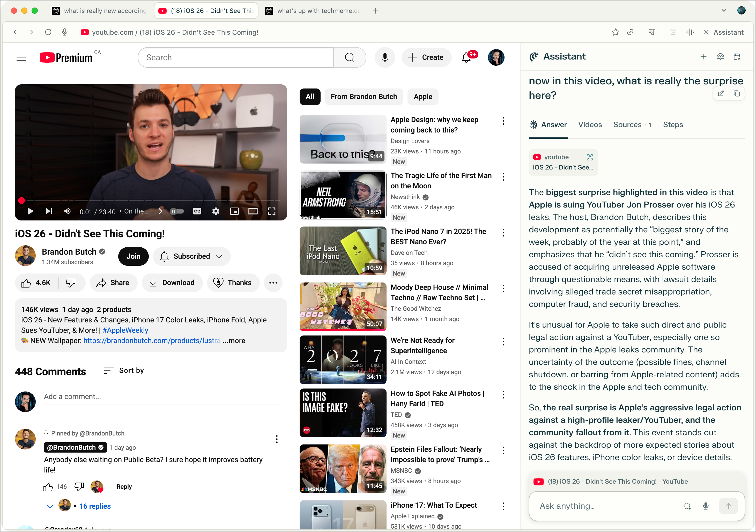
Task: Open more actions under video
Action: (x=273, y=283)
